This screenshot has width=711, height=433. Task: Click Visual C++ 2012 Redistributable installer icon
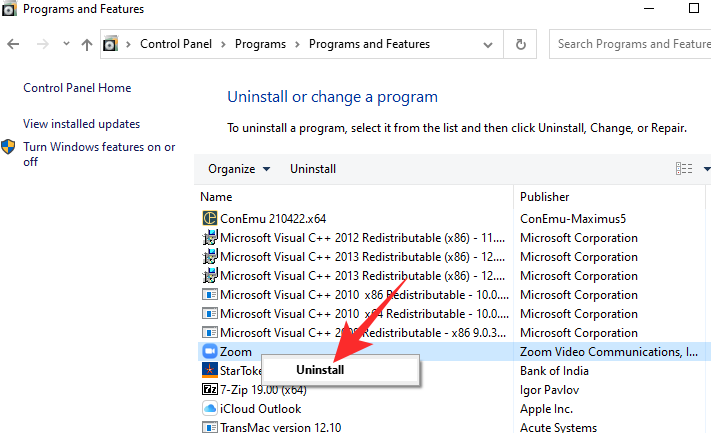pos(209,237)
